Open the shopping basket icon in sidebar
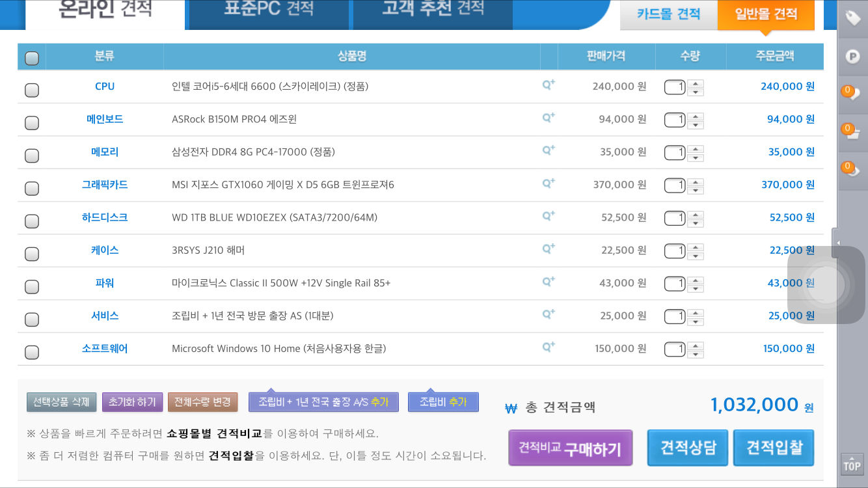868x488 pixels. [x=851, y=130]
